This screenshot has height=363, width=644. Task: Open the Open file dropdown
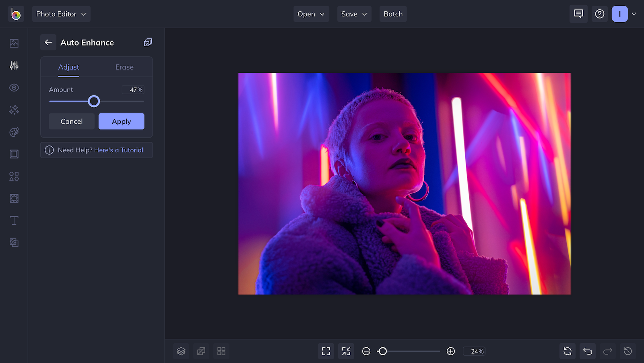[311, 14]
